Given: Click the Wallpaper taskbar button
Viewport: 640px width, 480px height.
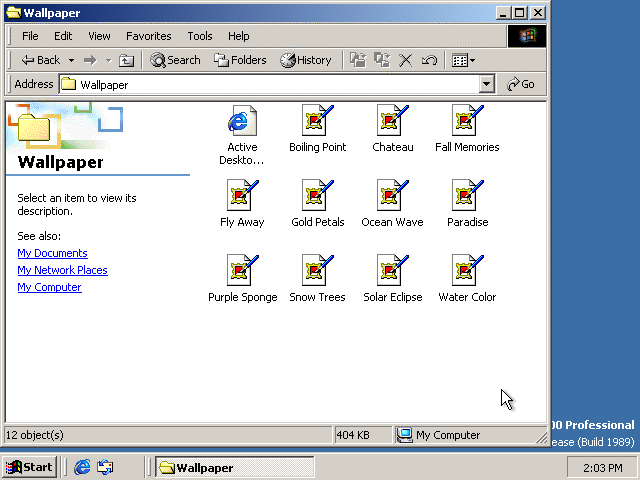Looking at the screenshot, I should [235, 467].
